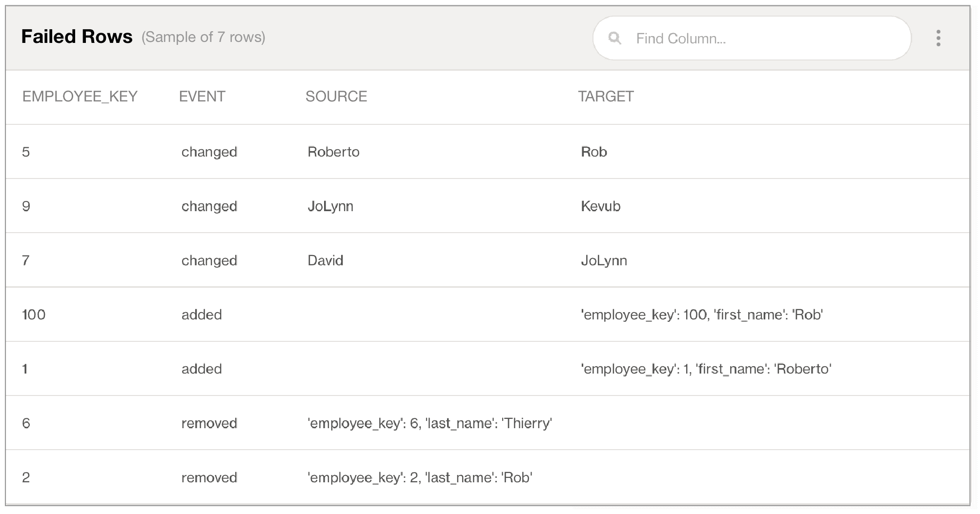Click target value Kevub

pos(601,206)
